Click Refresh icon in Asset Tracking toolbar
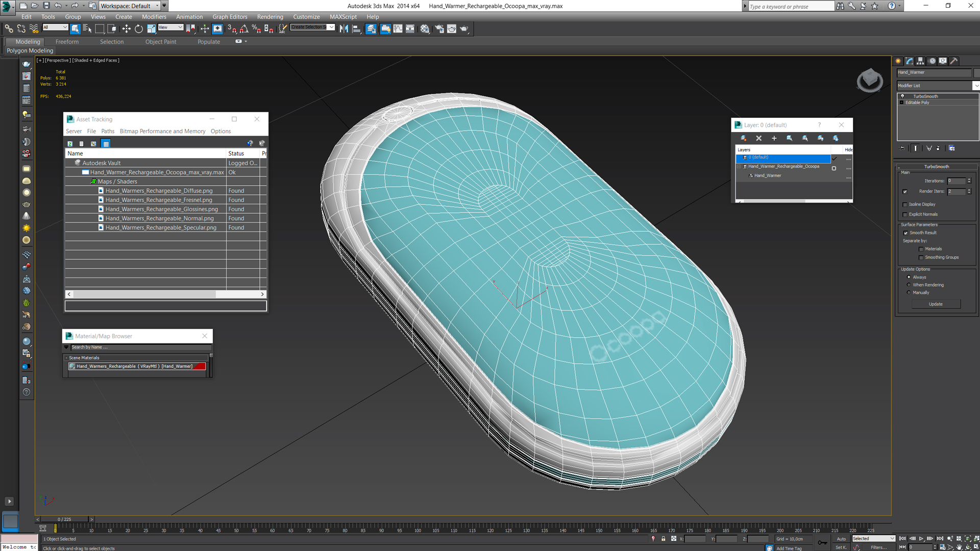Image resolution: width=980 pixels, height=551 pixels. tap(70, 144)
